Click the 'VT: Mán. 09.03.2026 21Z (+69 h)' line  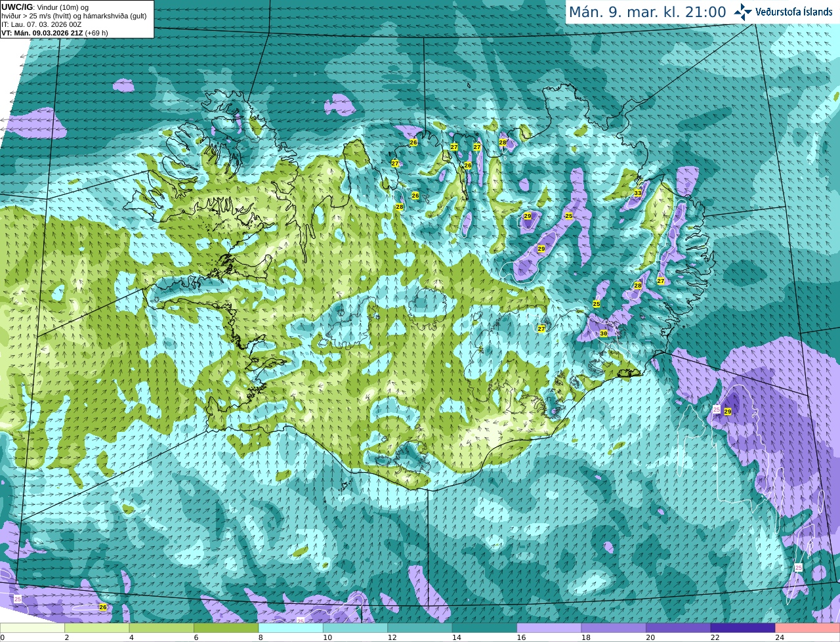click(54, 33)
